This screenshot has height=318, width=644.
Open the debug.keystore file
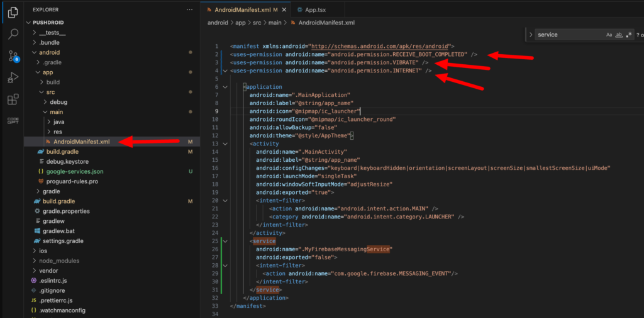pyautogui.click(x=67, y=162)
